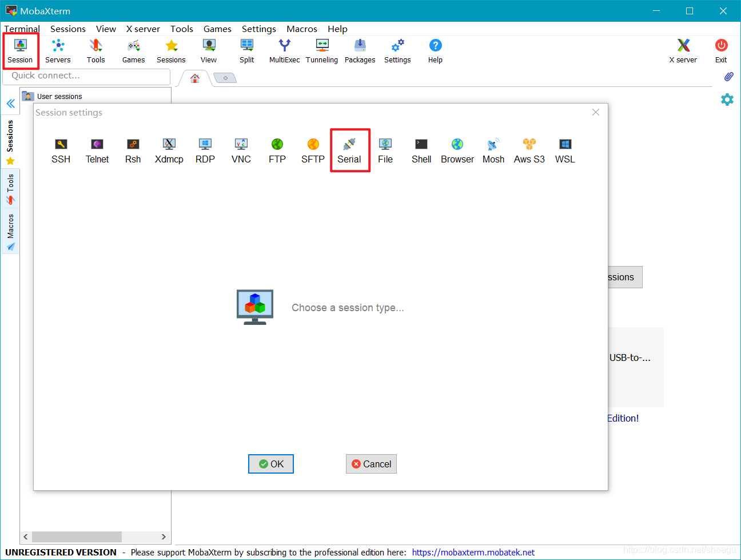
Task: Open a new tab with plus
Action: coord(225,78)
